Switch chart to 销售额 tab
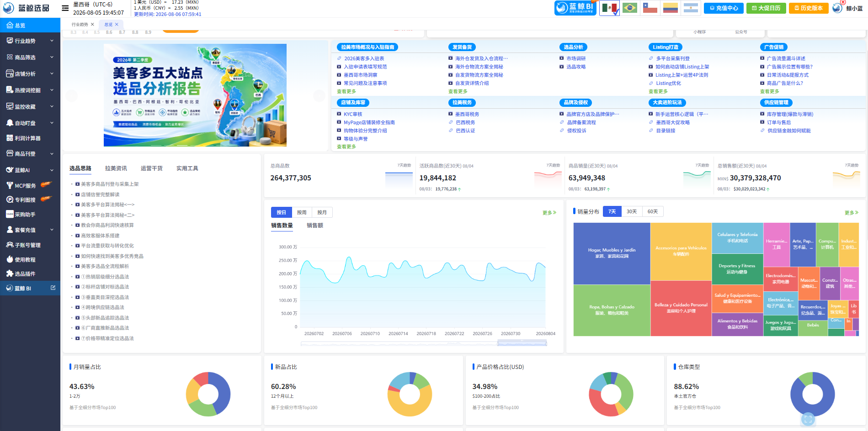The width and height of the screenshot is (868, 431). coord(315,226)
